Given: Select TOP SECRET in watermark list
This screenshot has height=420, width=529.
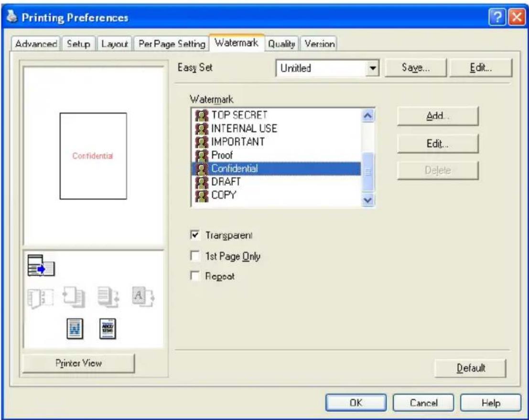Looking at the screenshot, I should click(x=276, y=115).
